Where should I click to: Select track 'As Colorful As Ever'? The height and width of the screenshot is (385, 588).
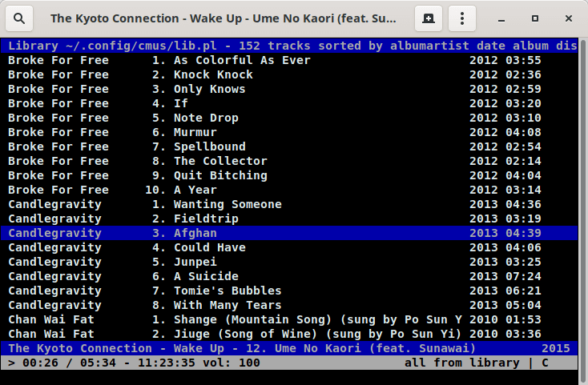289,60
